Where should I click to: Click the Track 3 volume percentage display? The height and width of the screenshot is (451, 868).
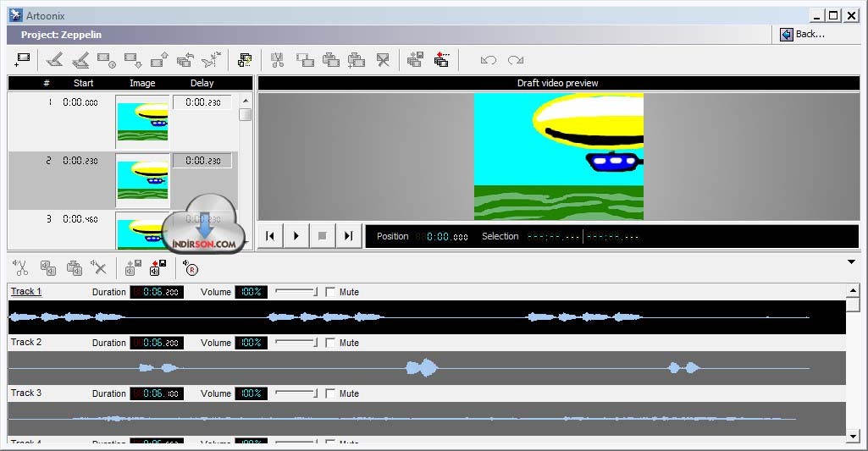(x=252, y=393)
